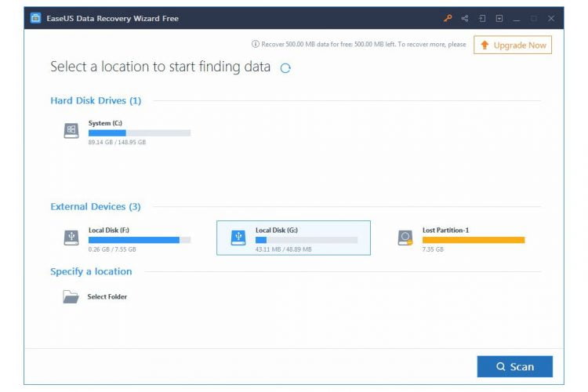Image resolution: width=588 pixels, height=392 pixels.
Task: Click the 7.35 GB size text
Action: click(433, 249)
